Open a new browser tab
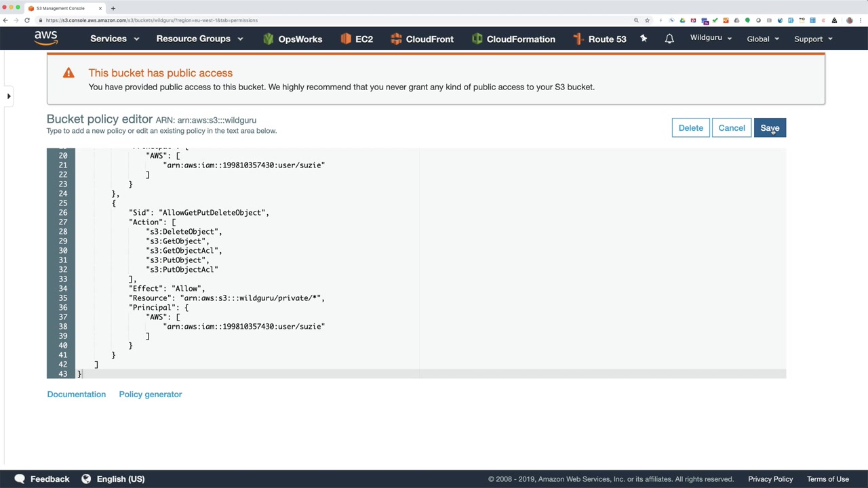 (x=113, y=8)
